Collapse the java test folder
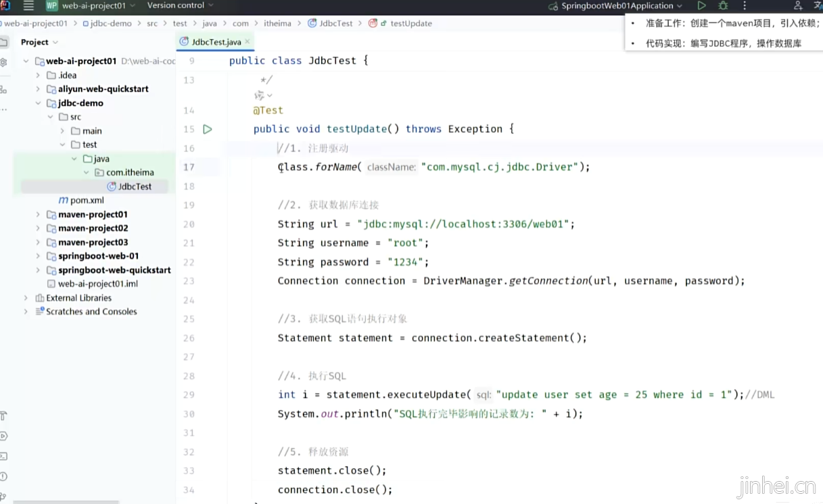This screenshot has height=504, width=823. point(74,159)
